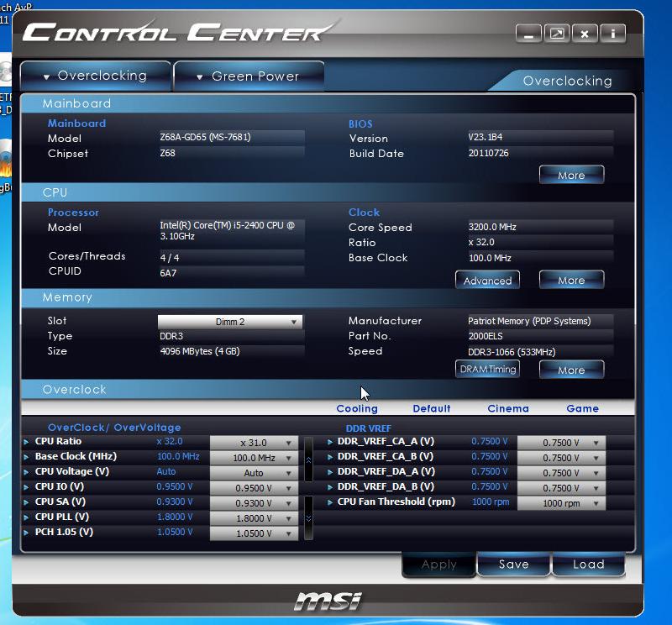The height and width of the screenshot is (625, 672).
Task: Switch to the Green Power tab
Action: [x=249, y=76]
